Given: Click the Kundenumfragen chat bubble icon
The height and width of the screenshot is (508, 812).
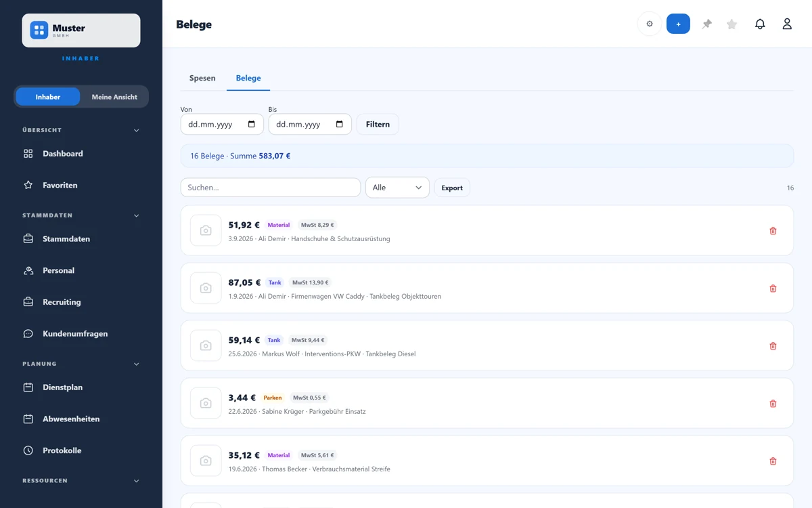Looking at the screenshot, I should click(28, 333).
